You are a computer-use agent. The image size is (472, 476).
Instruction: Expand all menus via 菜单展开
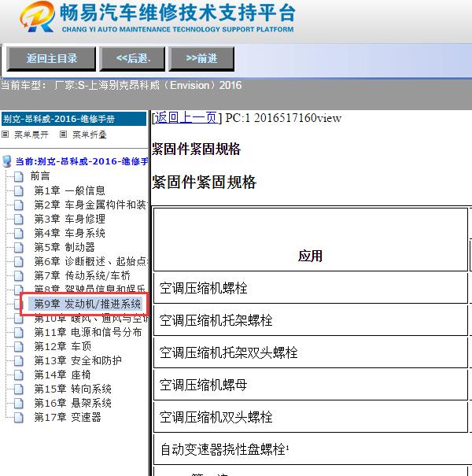(x=31, y=135)
